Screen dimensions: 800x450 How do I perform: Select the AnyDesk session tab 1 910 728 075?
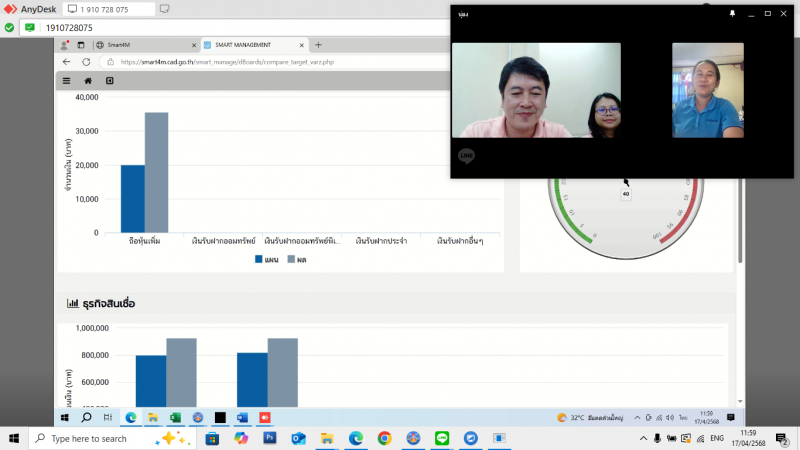tap(109, 9)
